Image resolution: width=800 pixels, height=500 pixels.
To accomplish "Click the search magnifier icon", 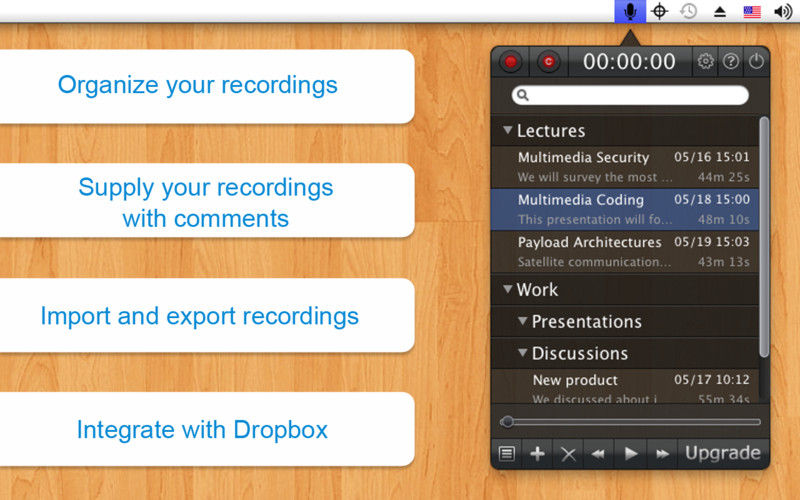I will [522, 95].
